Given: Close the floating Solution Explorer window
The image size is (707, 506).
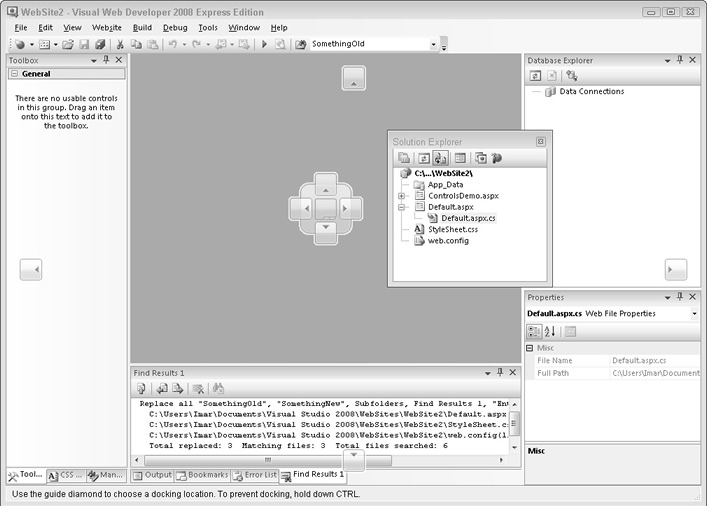Looking at the screenshot, I should click(x=541, y=142).
